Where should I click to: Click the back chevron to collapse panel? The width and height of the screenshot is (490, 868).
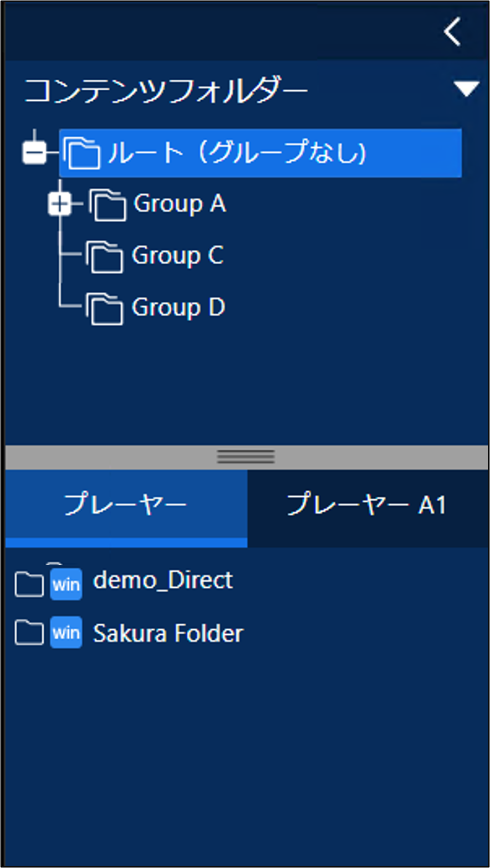[452, 32]
